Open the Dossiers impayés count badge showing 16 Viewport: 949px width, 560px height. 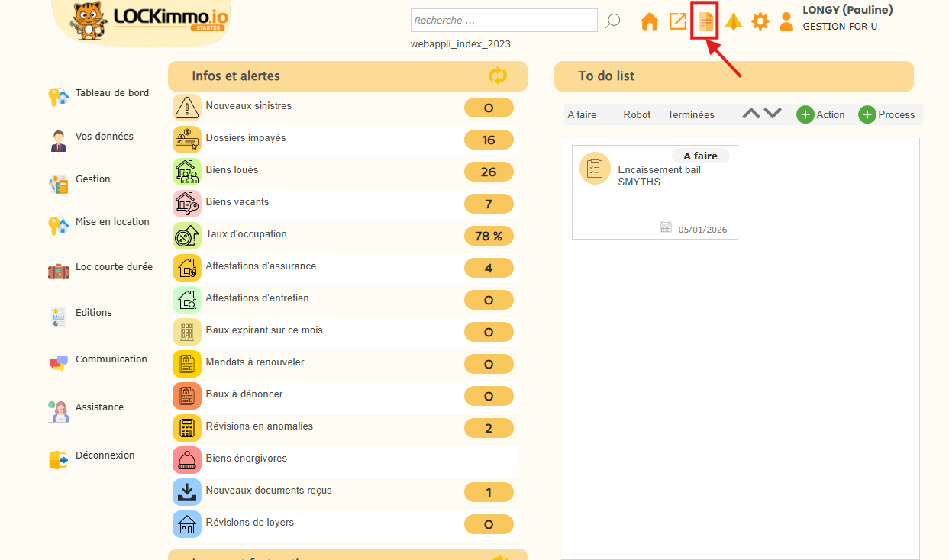click(x=489, y=140)
